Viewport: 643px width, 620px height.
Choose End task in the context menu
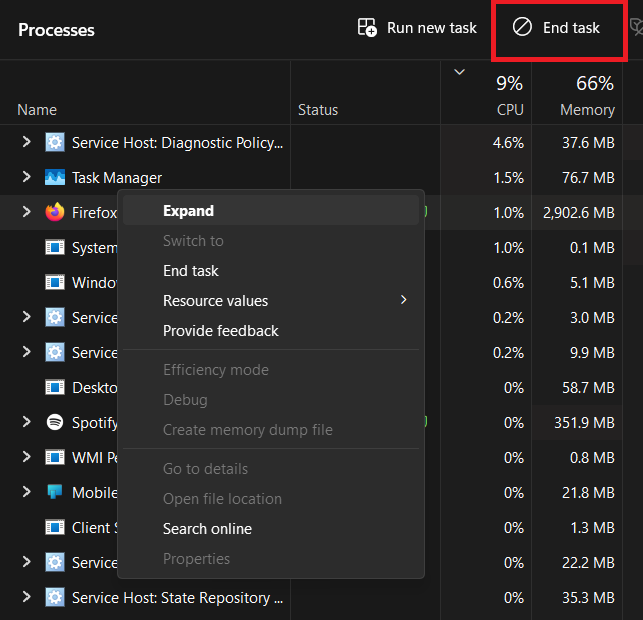tap(271, 271)
